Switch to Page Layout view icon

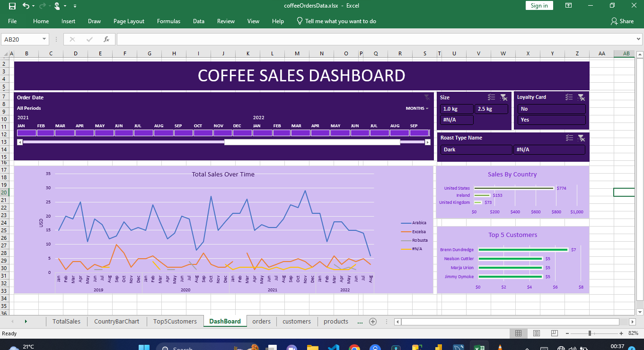(x=536, y=333)
